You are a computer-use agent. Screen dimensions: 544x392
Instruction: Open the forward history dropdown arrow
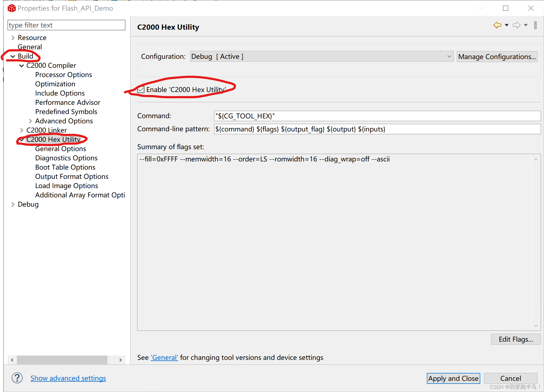point(526,25)
